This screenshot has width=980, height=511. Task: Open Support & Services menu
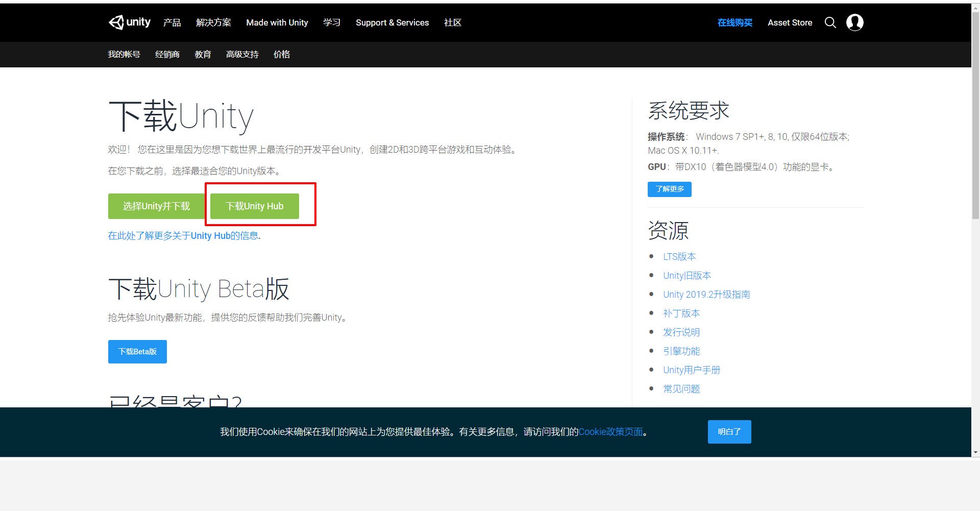coord(393,22)
